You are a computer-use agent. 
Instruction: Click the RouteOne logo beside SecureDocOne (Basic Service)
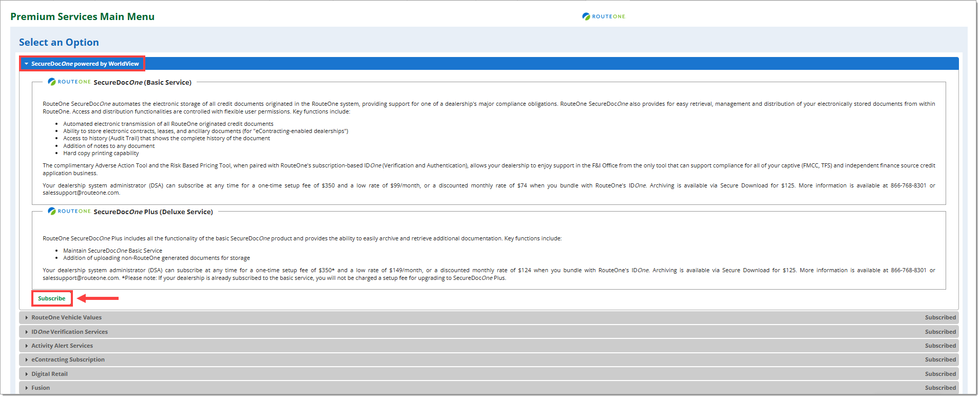(69, 82)
